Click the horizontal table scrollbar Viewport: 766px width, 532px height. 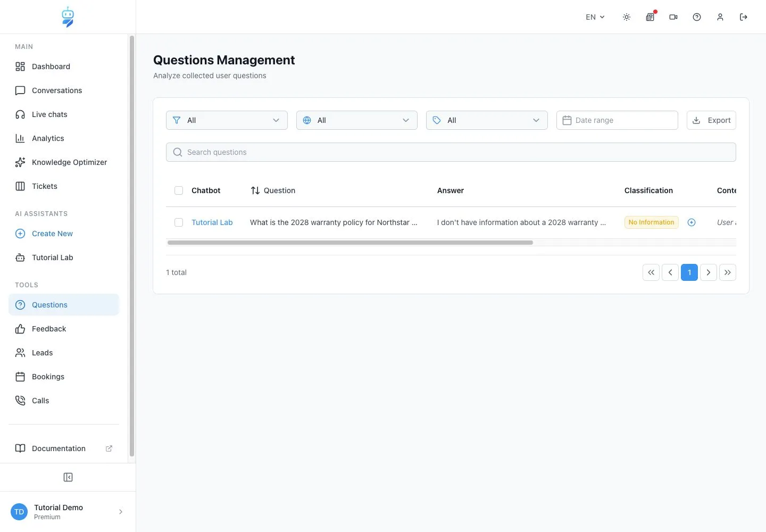click(350, 243)
